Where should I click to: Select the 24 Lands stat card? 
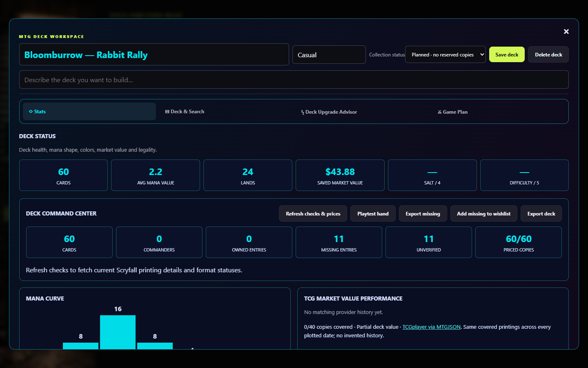click(x=248, y=175)
